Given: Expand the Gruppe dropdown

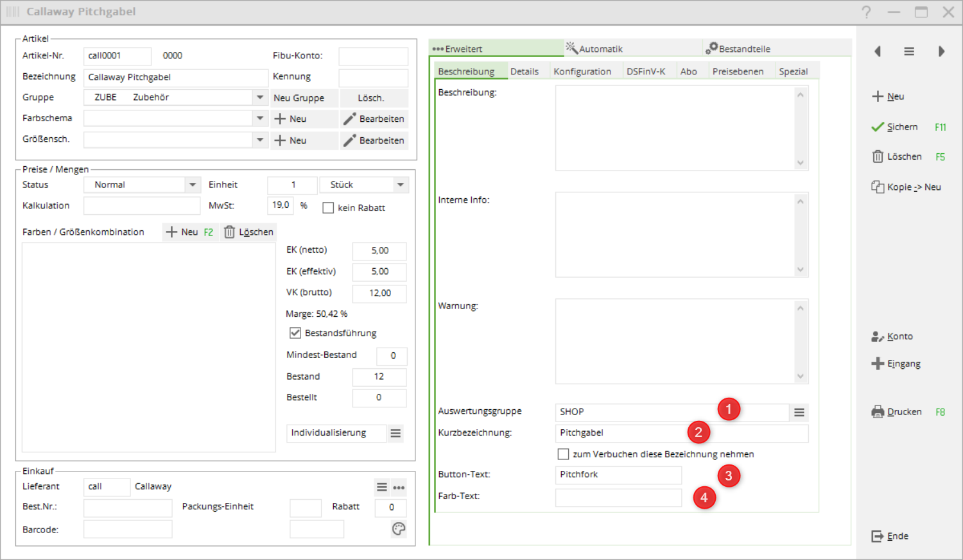Looking at the screenshot, I should (x=260, y=98).
